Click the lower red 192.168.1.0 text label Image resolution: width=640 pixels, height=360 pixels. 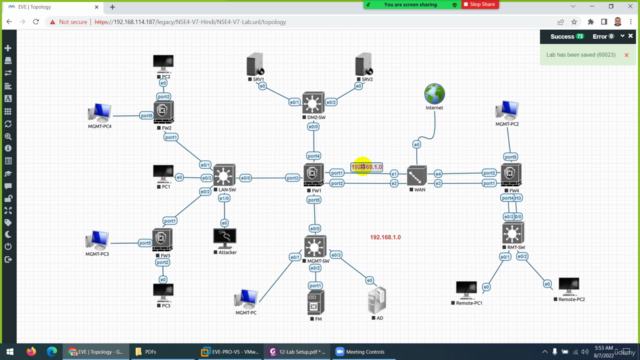(385, 237)
